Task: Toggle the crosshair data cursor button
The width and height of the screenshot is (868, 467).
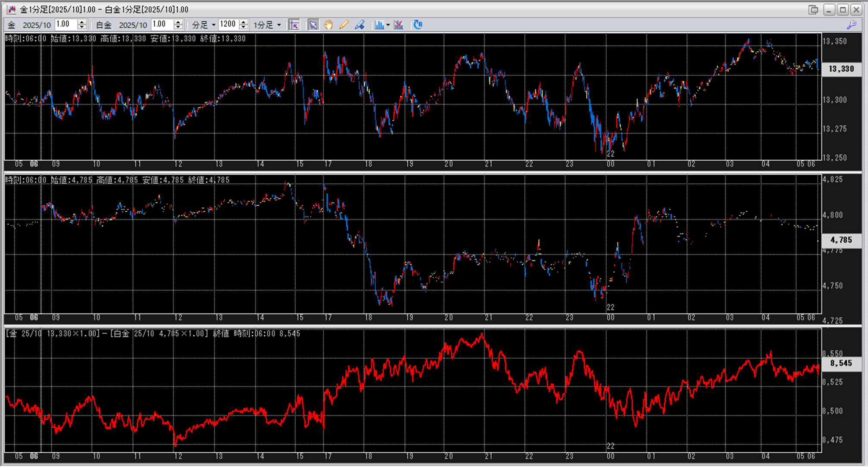Action: pyautogui.click(x=294, y=25)
